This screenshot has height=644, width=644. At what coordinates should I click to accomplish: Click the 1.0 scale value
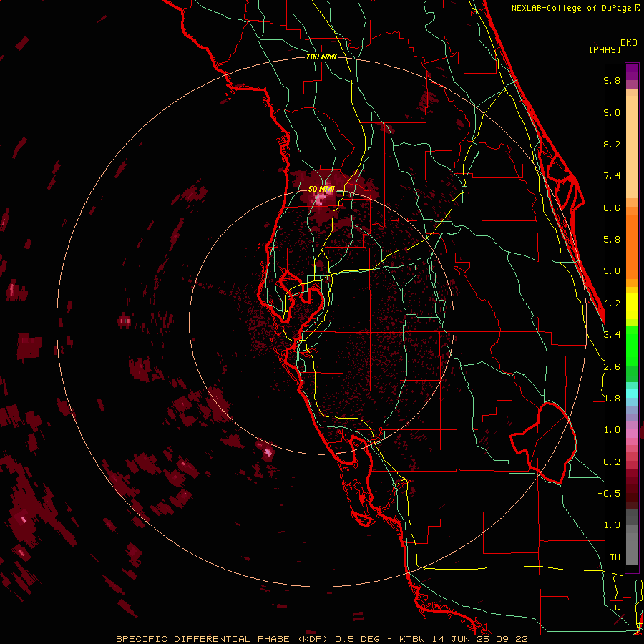pos(612,430)
